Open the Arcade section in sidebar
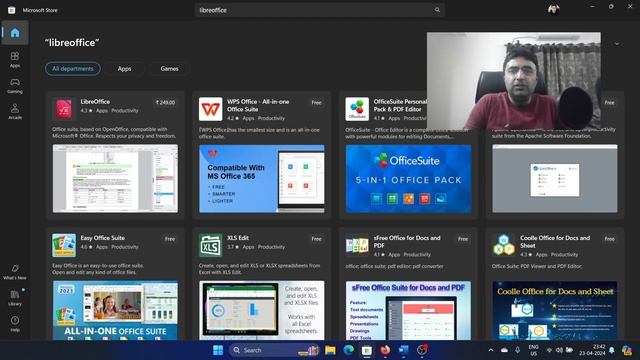The image size is (640, 360). tap(15, 111)
